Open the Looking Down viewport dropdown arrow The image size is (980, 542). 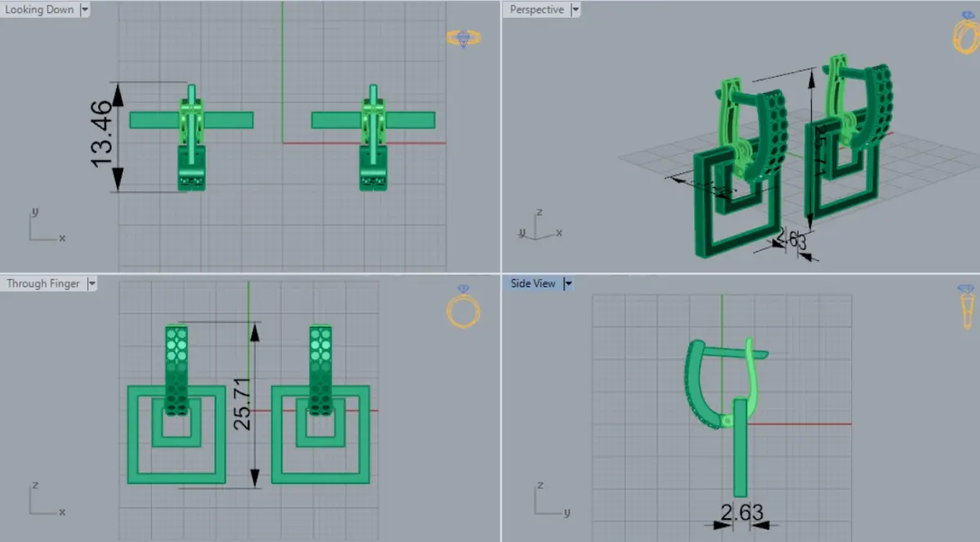pos(86,10)
